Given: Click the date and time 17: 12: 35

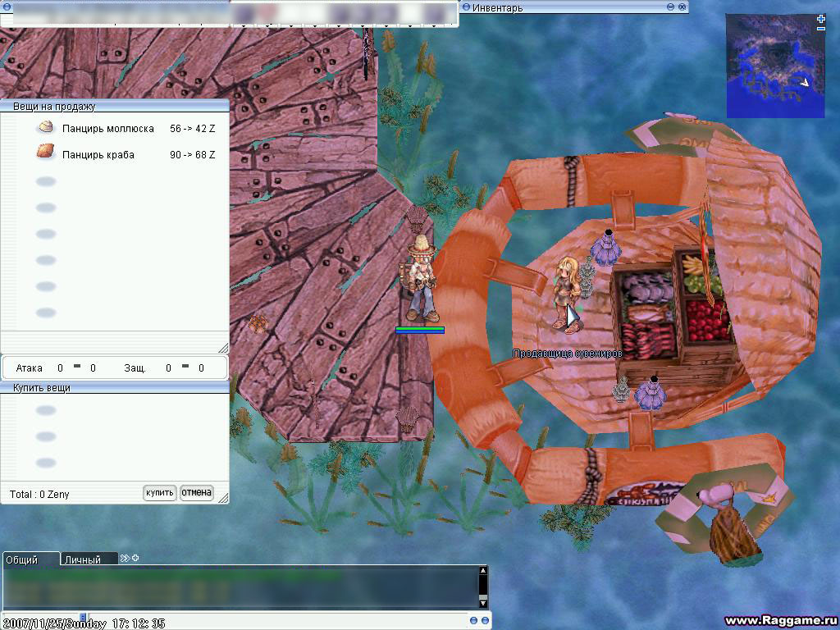Looking at the screenshot, I should (x=84, y=623).
